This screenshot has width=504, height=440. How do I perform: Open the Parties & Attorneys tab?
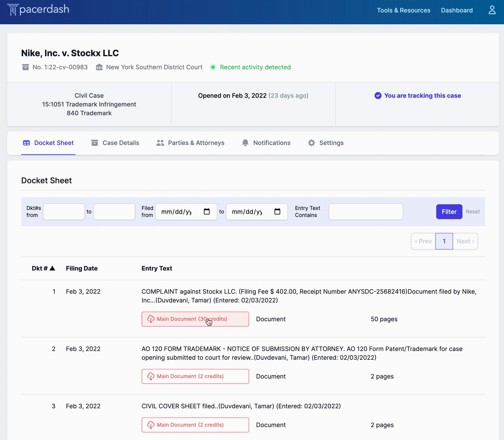(190, 143)
